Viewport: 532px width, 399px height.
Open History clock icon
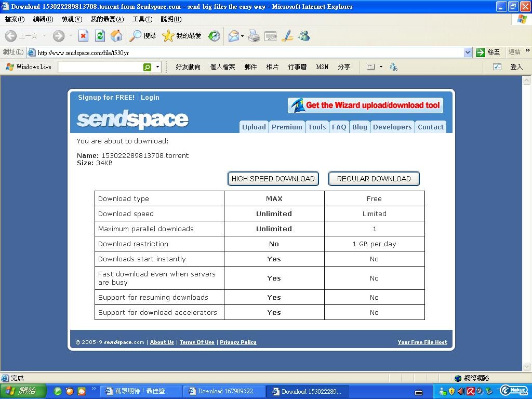214,36
